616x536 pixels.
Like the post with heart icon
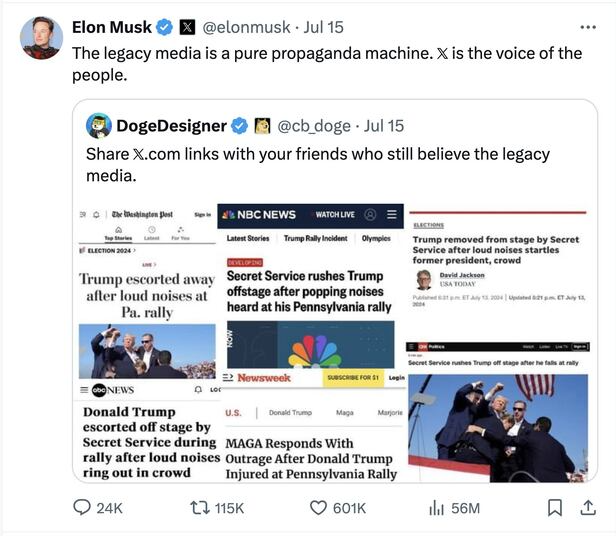[x=318, y=508]
